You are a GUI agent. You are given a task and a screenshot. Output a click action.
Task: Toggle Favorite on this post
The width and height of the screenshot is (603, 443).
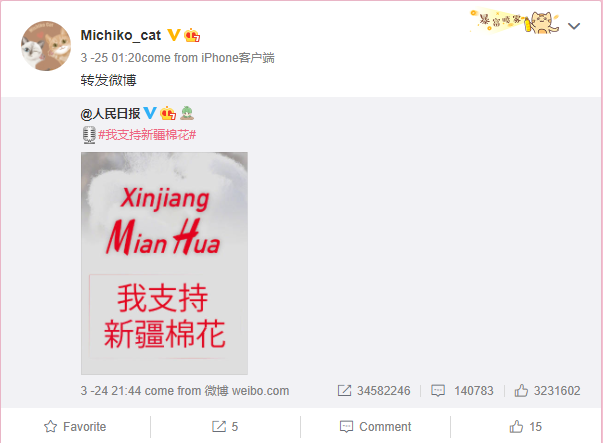(75, 426)
